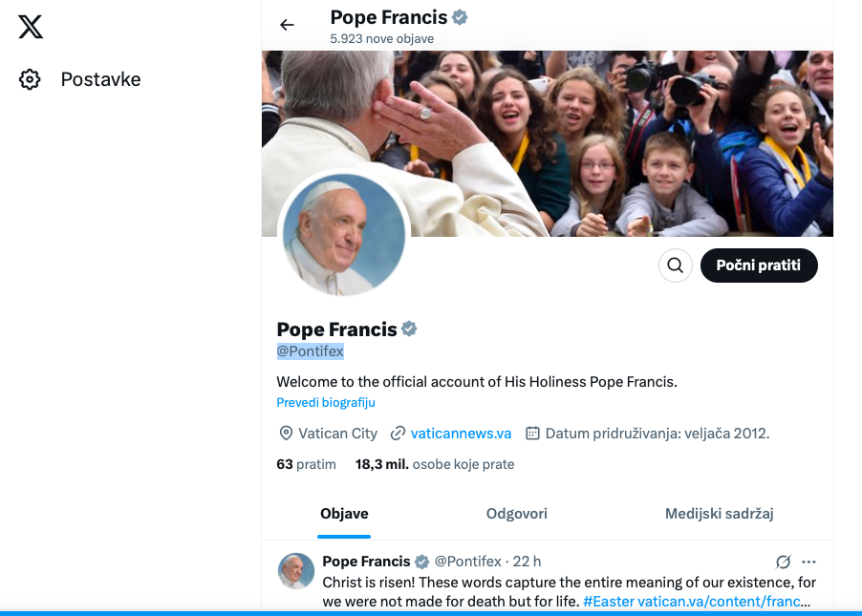This screenshot has width=862, height=616.
Task: Select the Objave tab
Action: coord(344,514)
